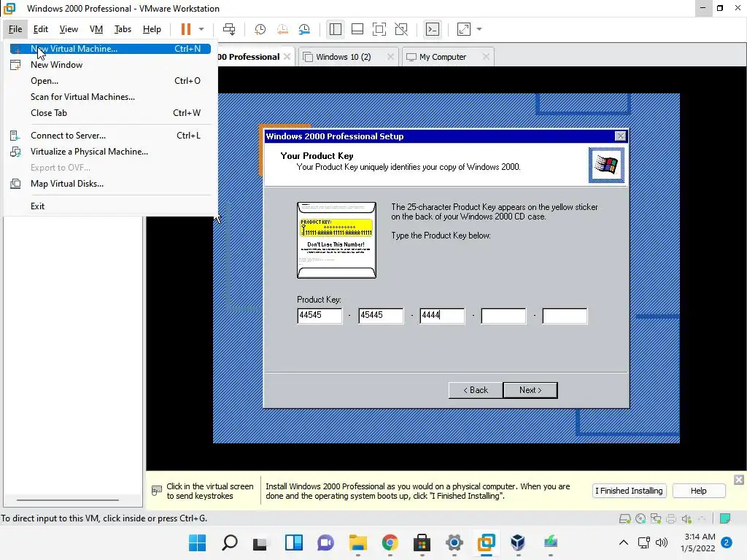This screenshot has height=560, width=747.
Task: Dismiss the yellow install hint bar
Action: pos(738,480)
